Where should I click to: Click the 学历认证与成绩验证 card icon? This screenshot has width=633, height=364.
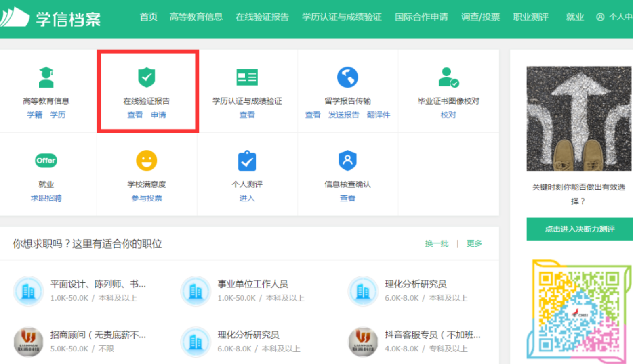pos(247,77)
